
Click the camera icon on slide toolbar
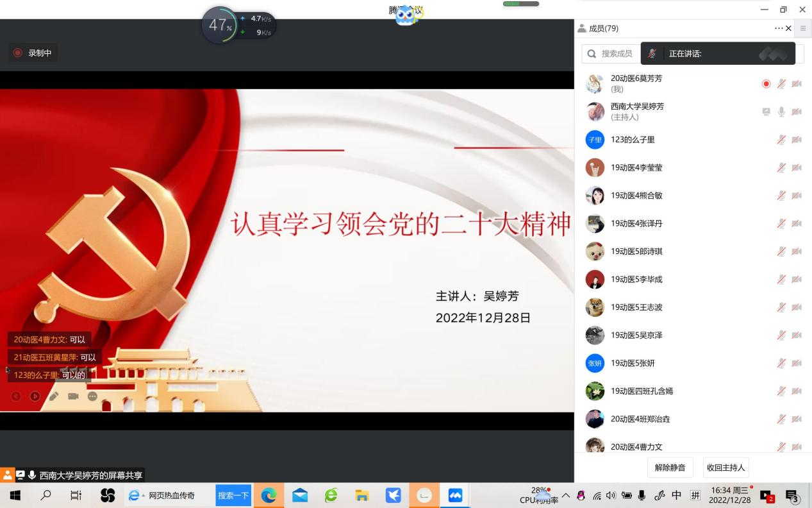pyautogui.click(x=73, y=396)
